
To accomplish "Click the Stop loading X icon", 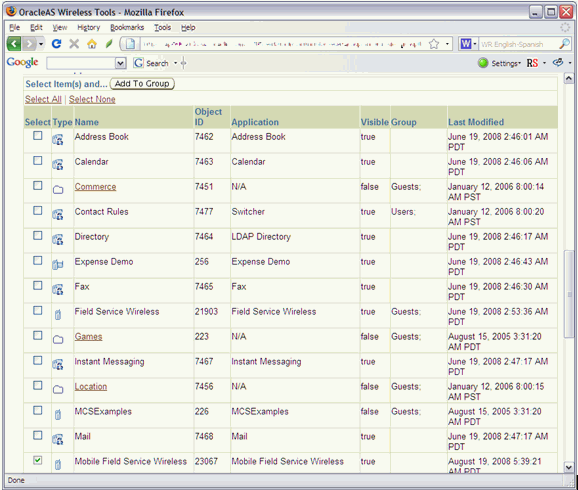I will click(x=74, y=44).
